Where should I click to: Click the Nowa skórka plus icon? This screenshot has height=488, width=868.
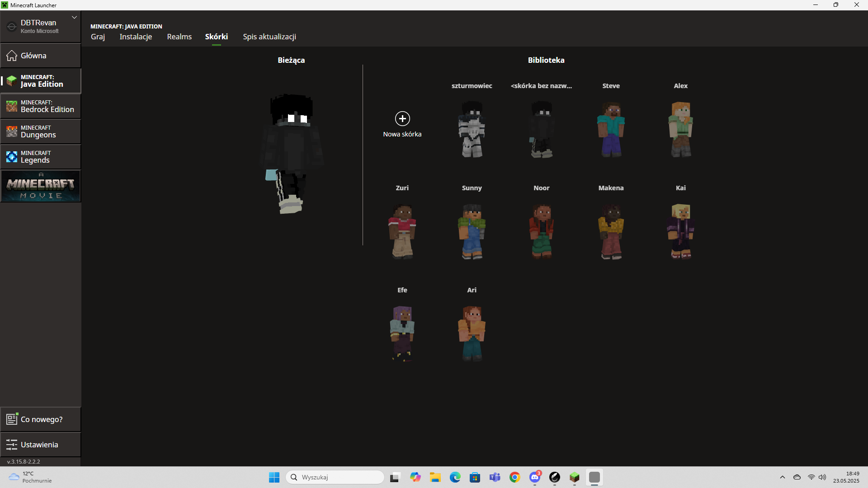(x=402, y=118)
